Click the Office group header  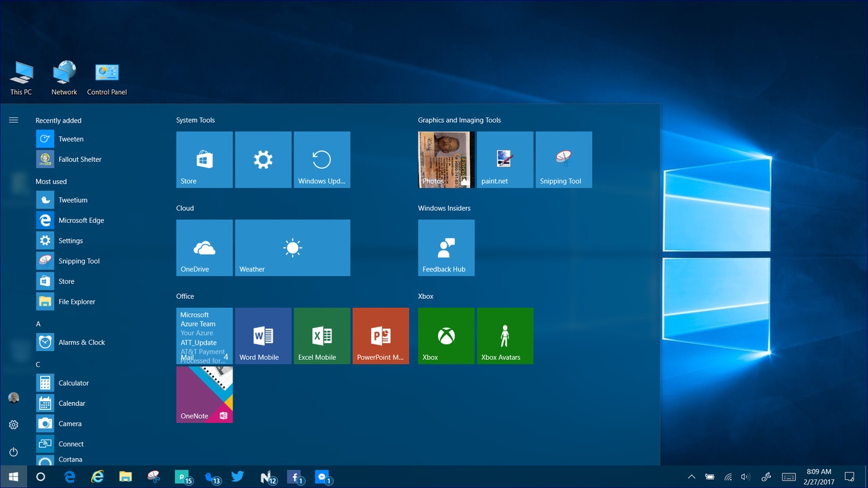click(x=185, y=296)
